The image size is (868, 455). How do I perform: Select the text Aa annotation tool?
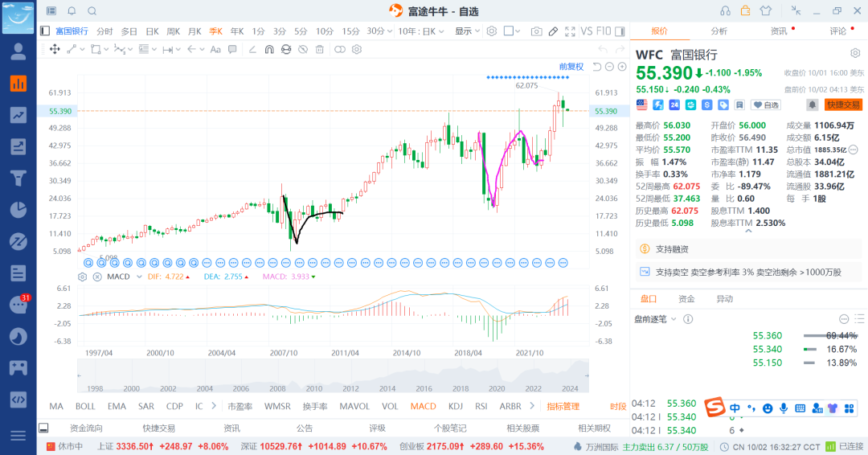point(215,49)
